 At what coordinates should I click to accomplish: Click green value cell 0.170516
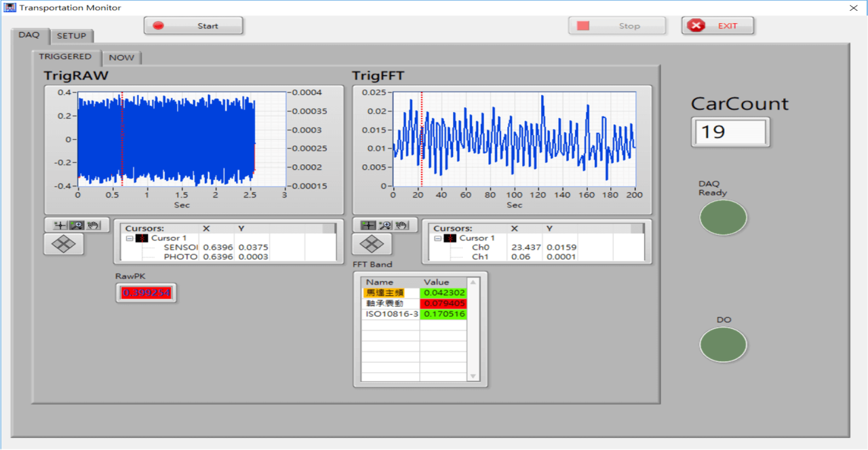click(443, 314)
